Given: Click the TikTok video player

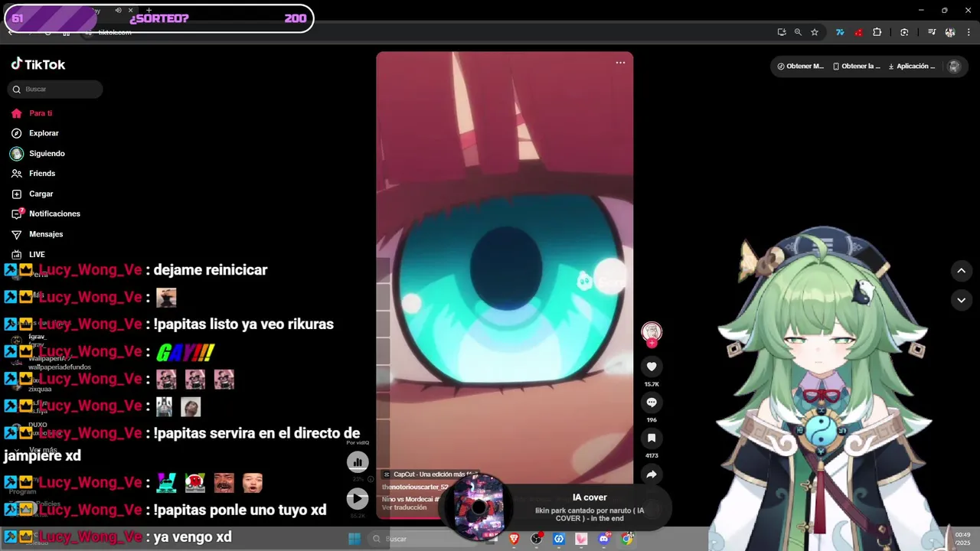Looking at the screenshot, I should 505,285.
